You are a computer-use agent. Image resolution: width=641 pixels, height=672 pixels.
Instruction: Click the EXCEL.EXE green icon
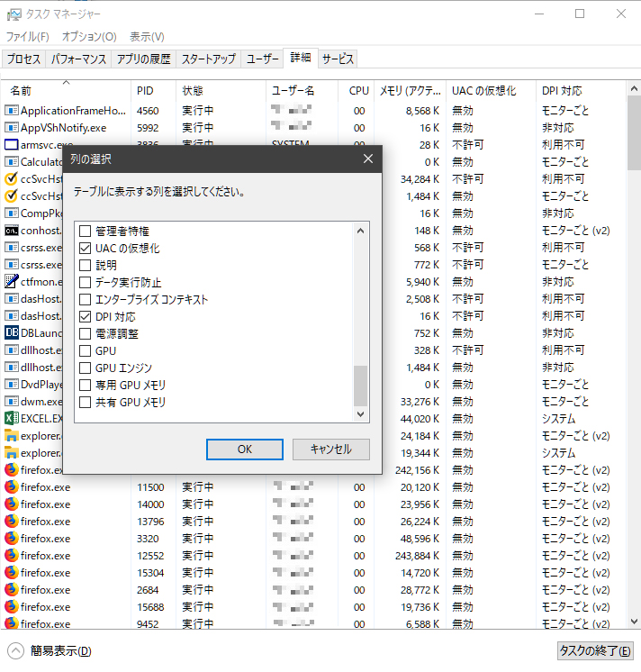coord(12,418)
